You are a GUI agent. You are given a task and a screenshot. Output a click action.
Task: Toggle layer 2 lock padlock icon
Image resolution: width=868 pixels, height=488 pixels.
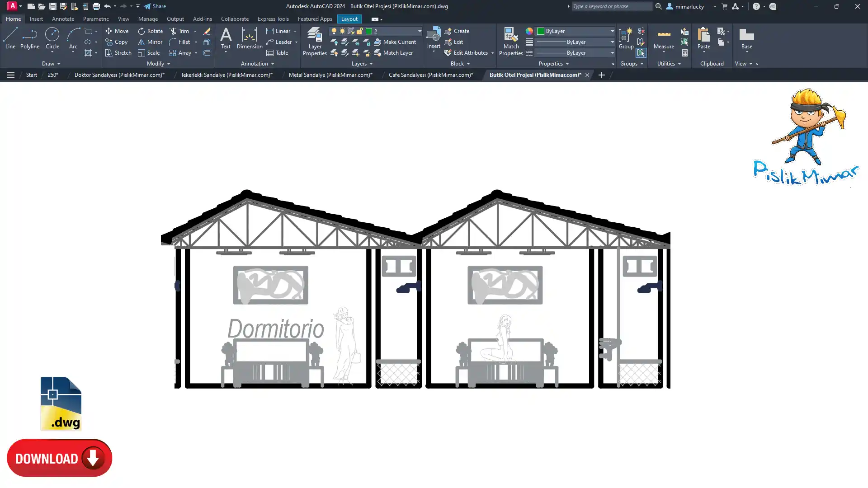pos(360,31)
